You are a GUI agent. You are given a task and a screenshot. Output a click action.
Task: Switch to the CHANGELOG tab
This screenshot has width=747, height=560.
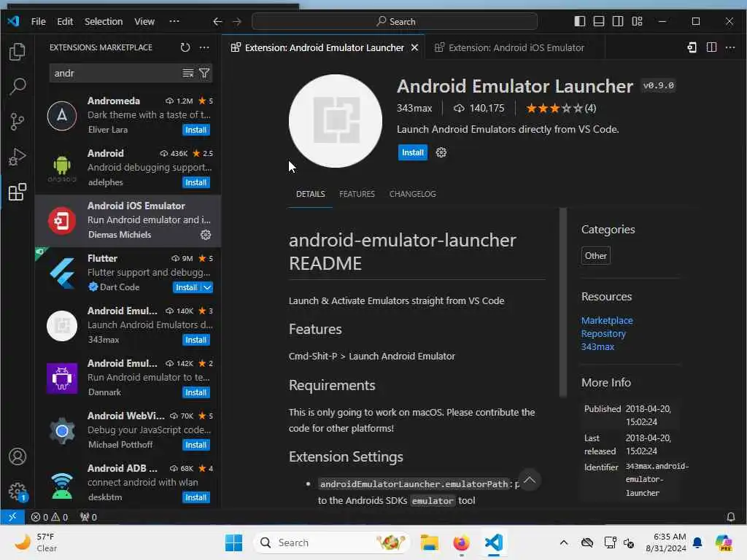point(413,194)
